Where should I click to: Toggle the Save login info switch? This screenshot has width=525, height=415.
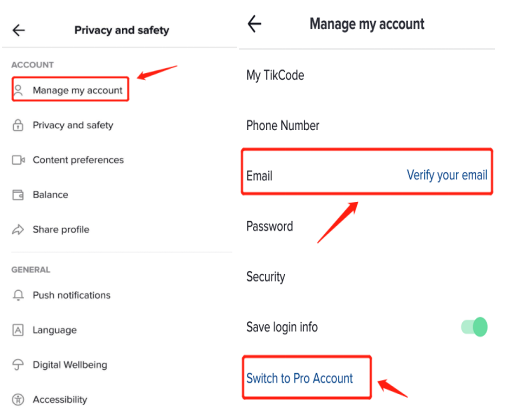[474, 327]
